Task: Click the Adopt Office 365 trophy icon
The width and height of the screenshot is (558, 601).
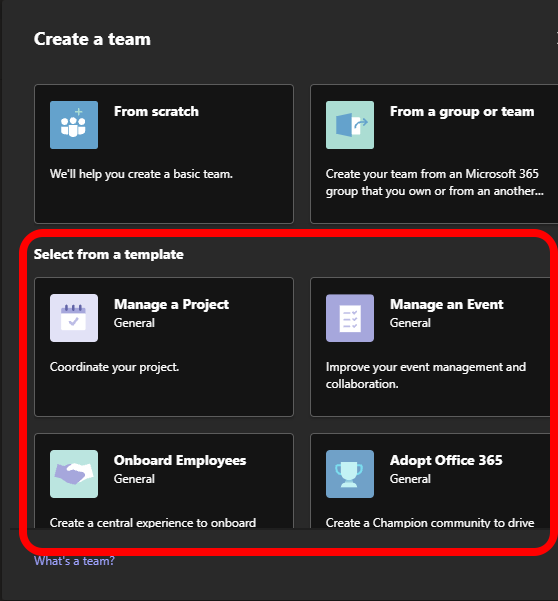Action: pos(350,474)
